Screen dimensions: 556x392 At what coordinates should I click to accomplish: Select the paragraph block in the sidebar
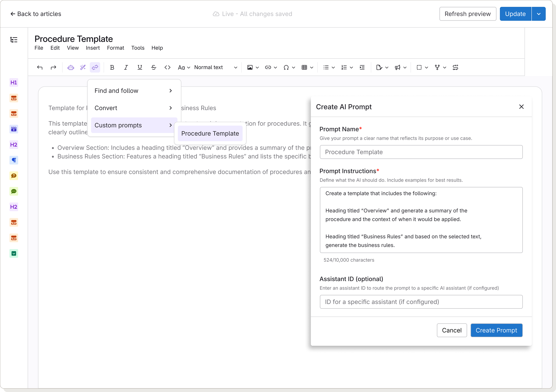tap(14, 160)
